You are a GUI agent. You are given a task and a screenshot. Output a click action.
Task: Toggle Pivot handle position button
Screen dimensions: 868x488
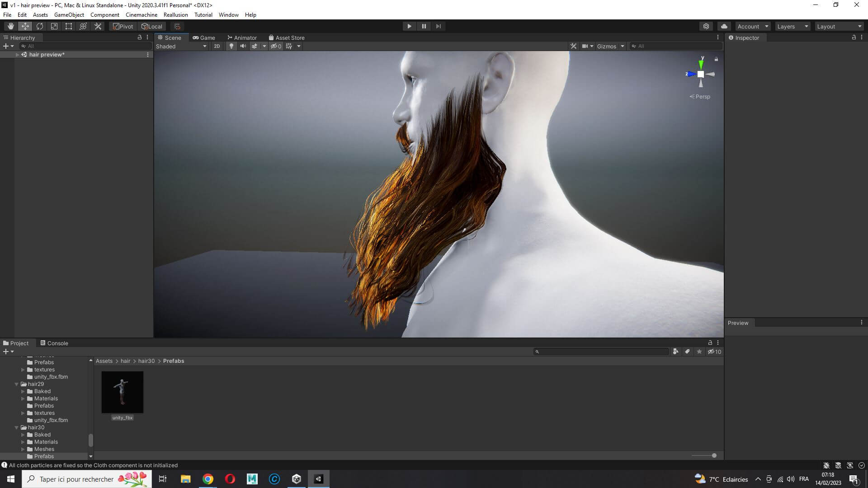pos(123,26)
